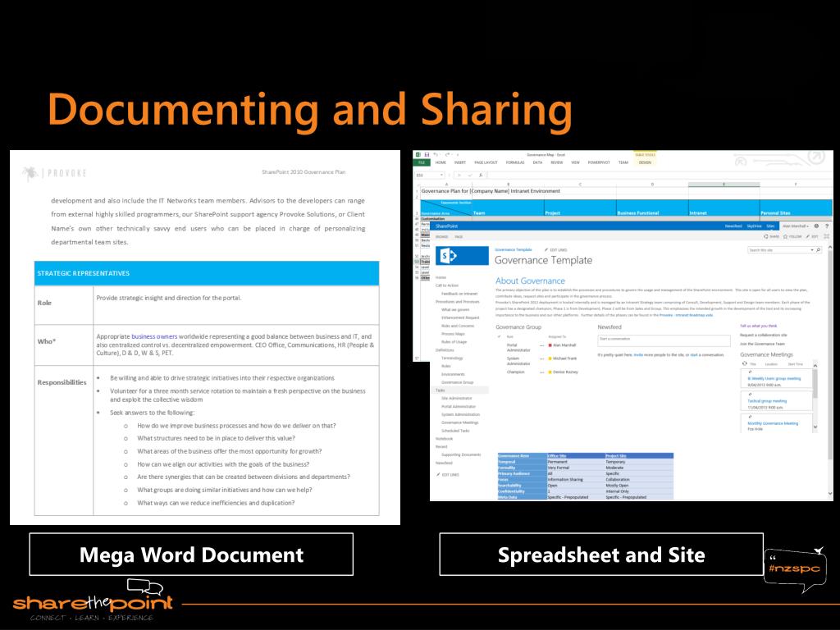Open the SharePoint settings gear
Viewport: 840px width, 630px height.
coord(816,226)
